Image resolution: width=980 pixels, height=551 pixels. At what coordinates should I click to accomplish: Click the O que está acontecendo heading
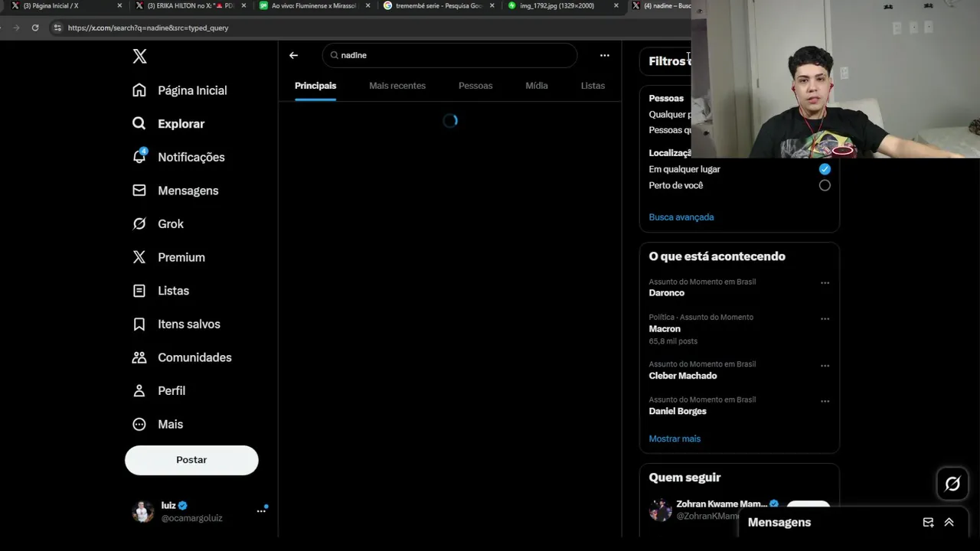(717, 256)
